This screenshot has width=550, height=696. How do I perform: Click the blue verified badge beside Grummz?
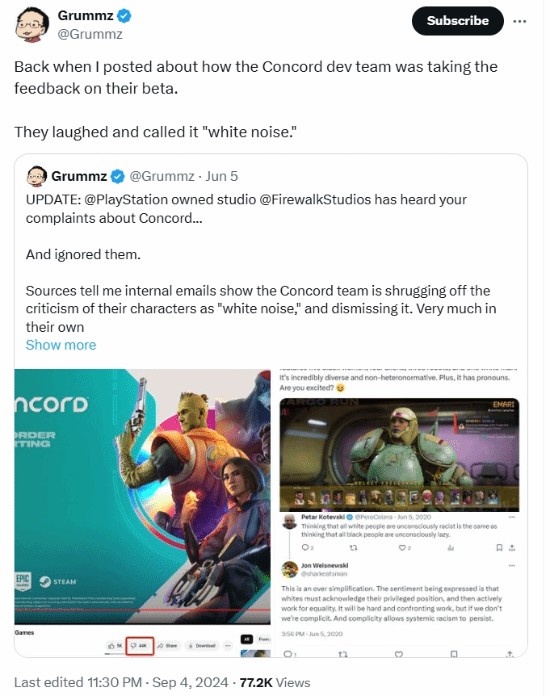pos(124,16)
